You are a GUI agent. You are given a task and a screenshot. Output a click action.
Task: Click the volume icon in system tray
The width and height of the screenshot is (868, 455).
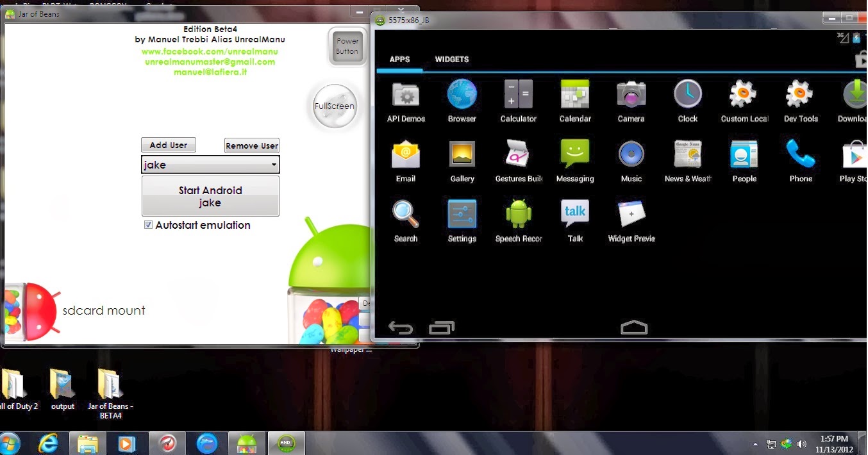[801, 443]
